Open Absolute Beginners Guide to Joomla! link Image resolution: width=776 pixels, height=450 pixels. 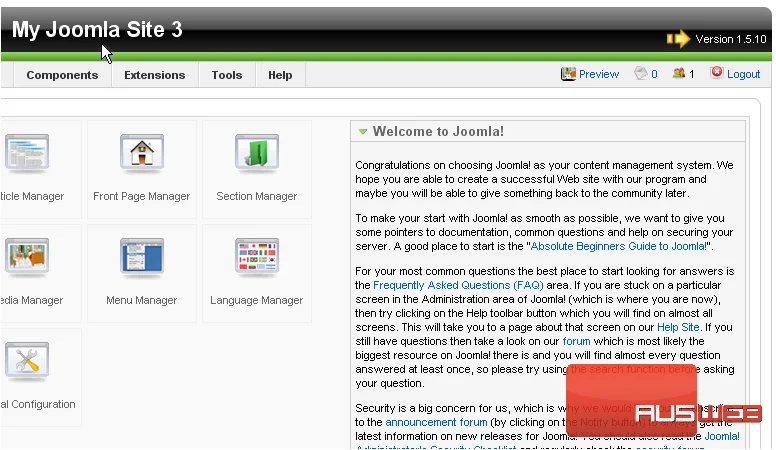[x=619, y=246]
